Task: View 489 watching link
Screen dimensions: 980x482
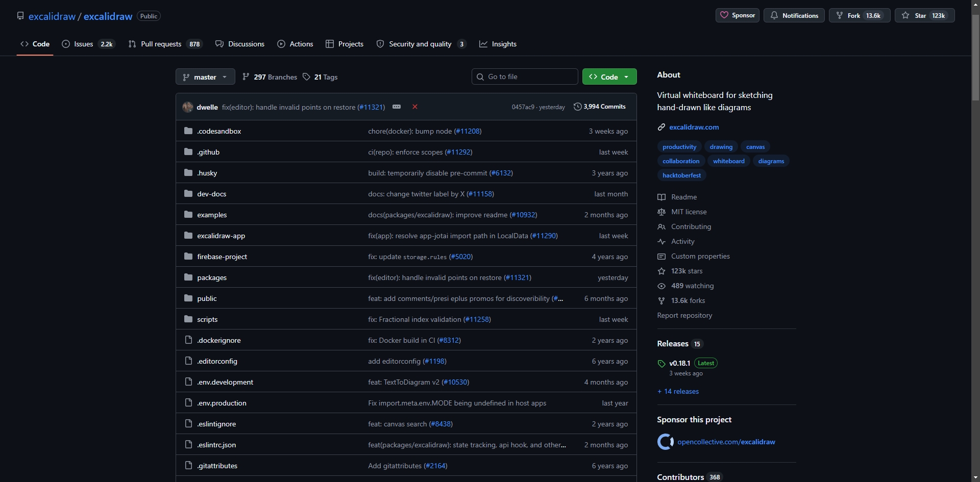Action: click(685, 286)
